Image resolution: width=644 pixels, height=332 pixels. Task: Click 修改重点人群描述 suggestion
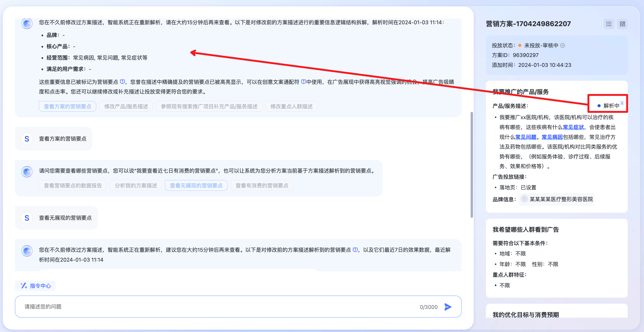[291, 106]
